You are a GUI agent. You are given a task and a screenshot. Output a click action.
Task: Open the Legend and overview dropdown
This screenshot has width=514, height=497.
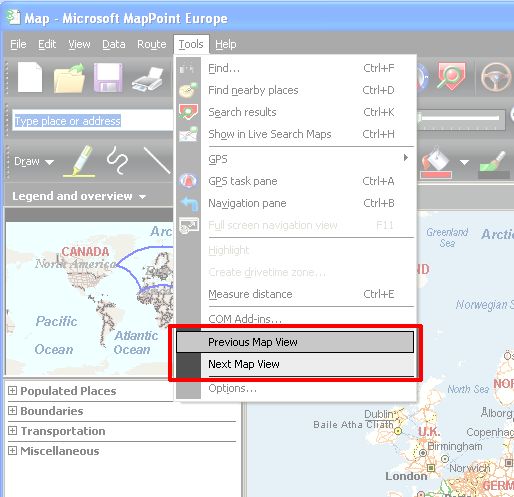(x=79, y=196)
